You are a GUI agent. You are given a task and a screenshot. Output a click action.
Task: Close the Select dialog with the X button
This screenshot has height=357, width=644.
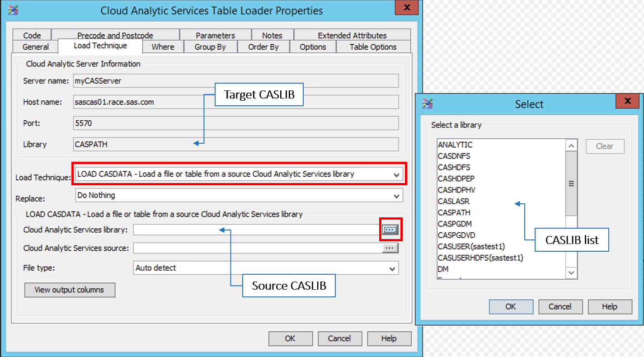coord(627,101)
